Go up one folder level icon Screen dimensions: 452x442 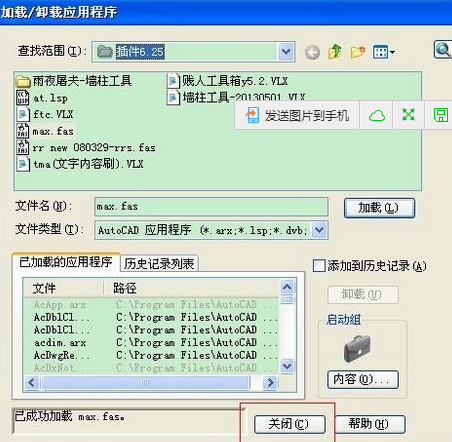click(335, 52)
